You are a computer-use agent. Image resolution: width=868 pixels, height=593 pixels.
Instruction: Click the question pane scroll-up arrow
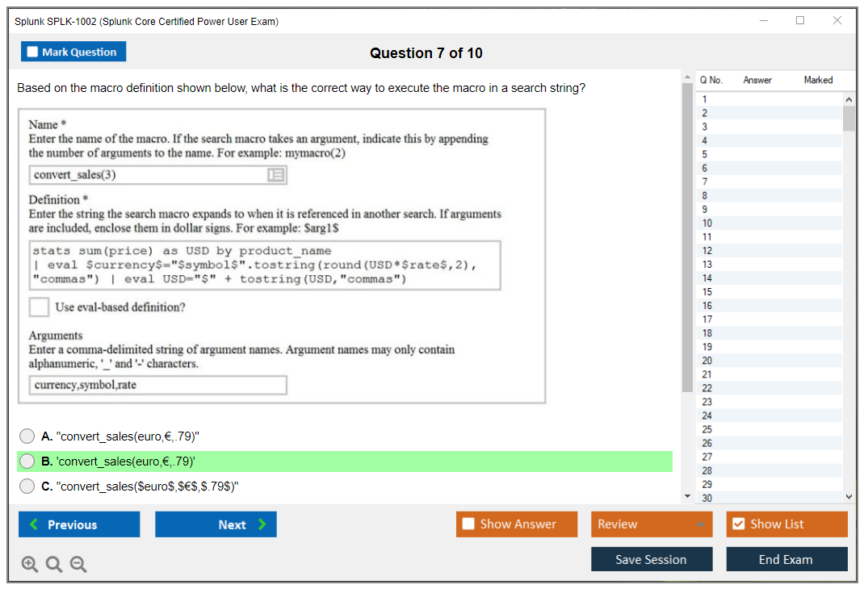tap(687, 77)
